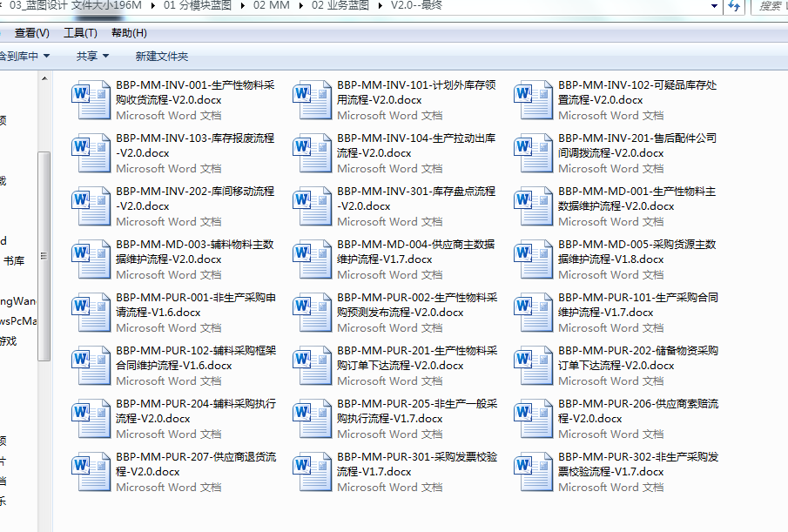This screenshot has width=788, height=532.
Task: Select the BBP-MM-INV-102 Word document icon
Action: click(534, 100)
